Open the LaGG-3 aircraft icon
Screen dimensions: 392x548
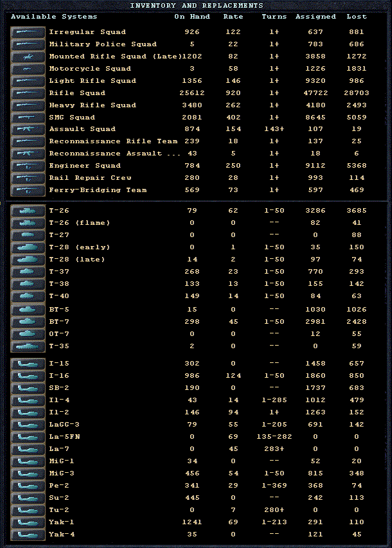pos(28,425)
